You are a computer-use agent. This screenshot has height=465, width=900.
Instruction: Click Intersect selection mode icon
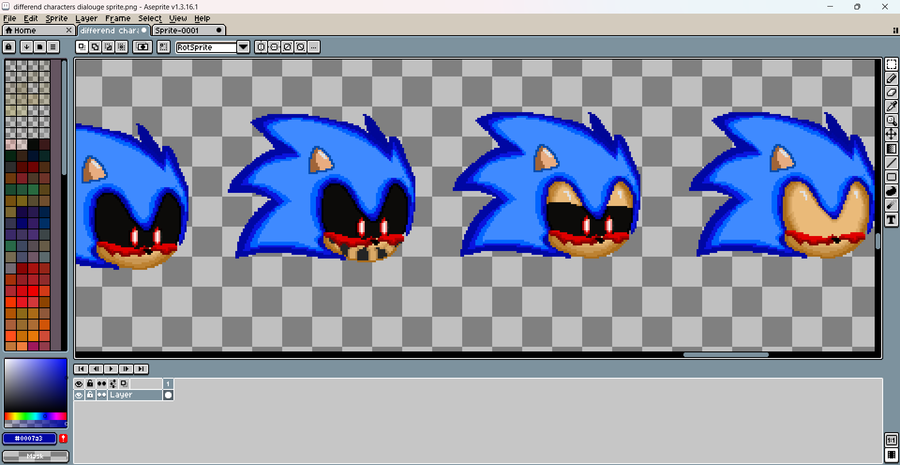click(x=121, y=47)
